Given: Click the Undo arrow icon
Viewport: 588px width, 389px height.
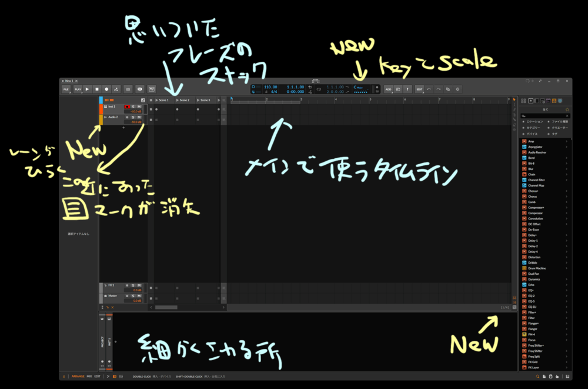Looking at the screenshot, I should coord(429,89).
